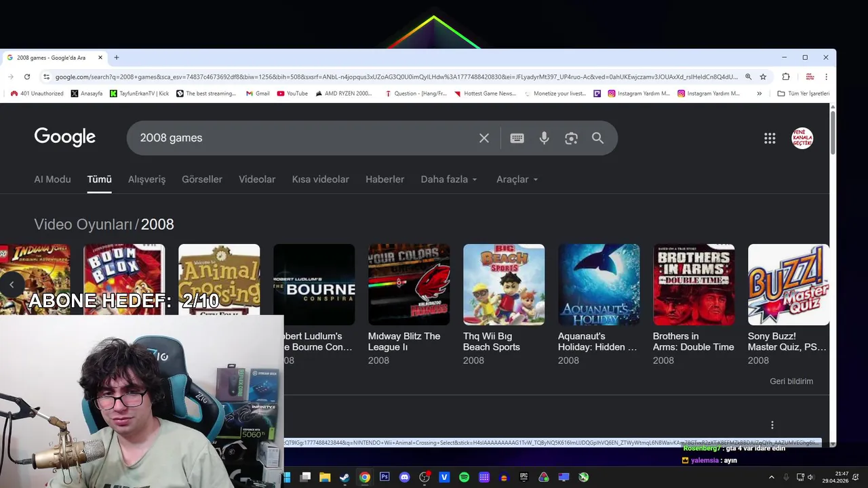Open Chrome three-dot menu
This screenshot has height=488, width=868.
[x=826, y=77]
